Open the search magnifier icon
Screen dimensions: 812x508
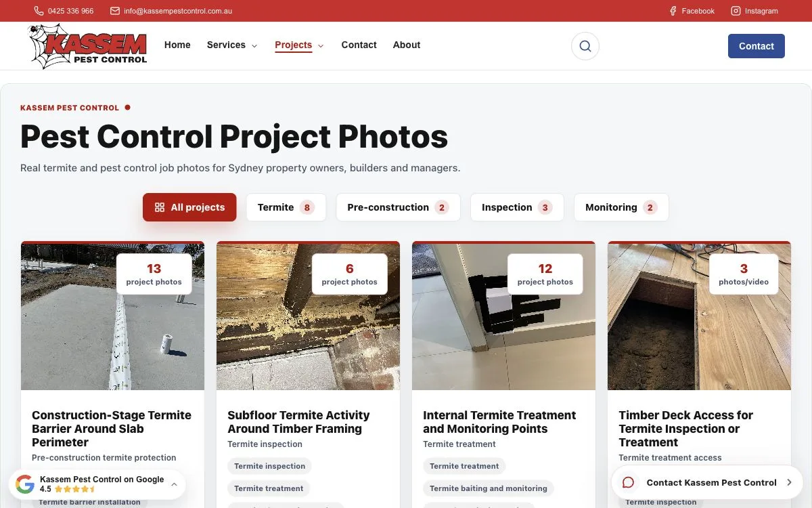(585, 46)
